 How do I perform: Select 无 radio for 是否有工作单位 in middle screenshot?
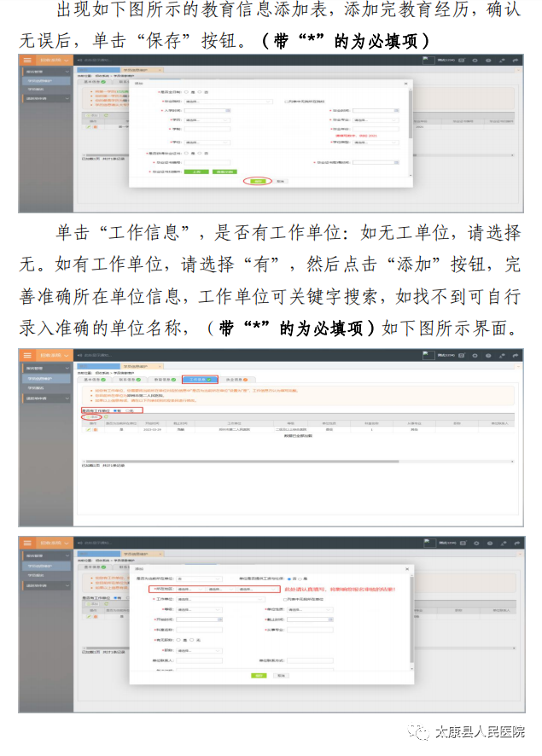click(x=127, y=410)
